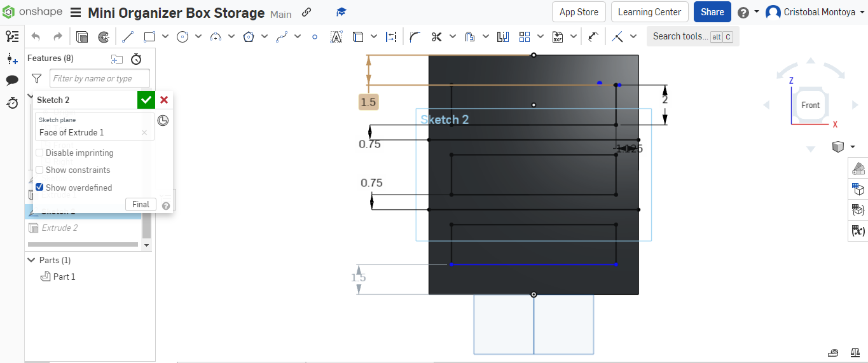
Task: Select the Polygon tool
Action: [x=249, y=37]
